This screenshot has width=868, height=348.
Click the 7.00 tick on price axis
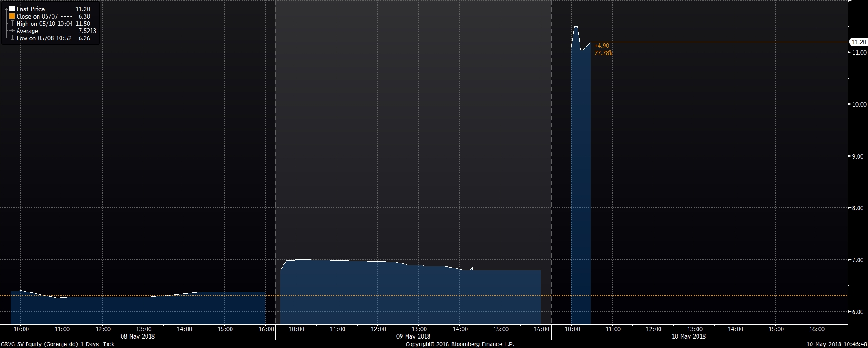[858, 260]
